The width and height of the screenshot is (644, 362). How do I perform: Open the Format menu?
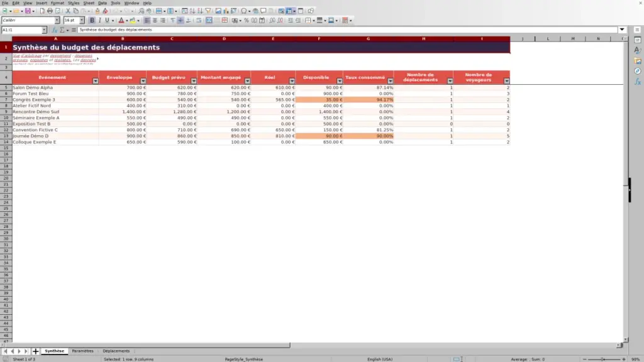(x=57, y=3)
